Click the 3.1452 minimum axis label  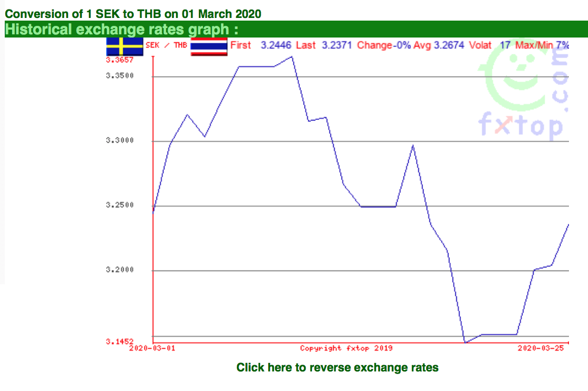coord(120,341)
